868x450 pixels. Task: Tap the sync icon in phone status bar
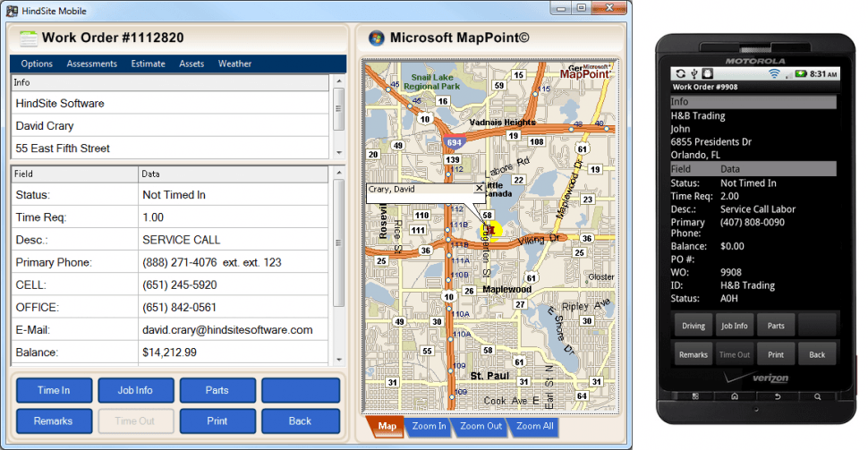(681, 73)
